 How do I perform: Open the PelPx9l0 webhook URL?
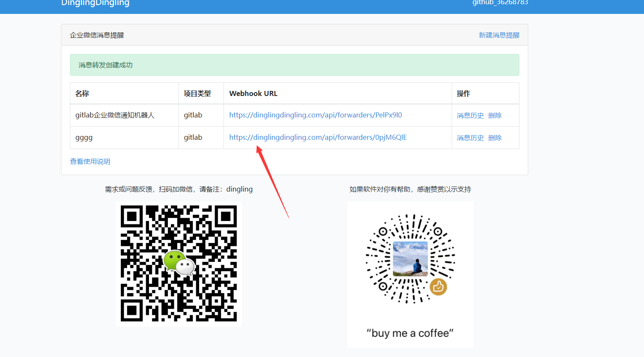point(315,115)
